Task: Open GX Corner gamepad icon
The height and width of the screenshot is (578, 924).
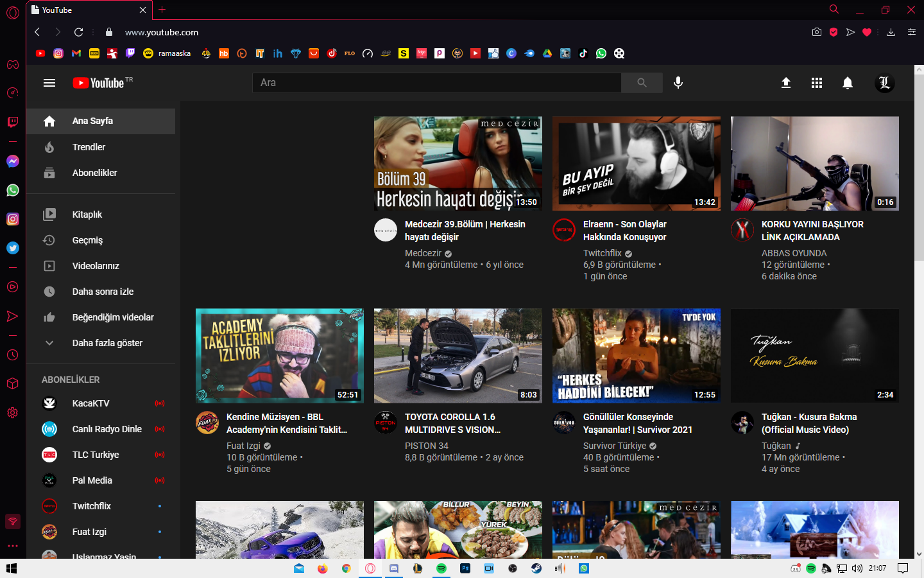Action: pyautogui.click(x=13, y=64)
